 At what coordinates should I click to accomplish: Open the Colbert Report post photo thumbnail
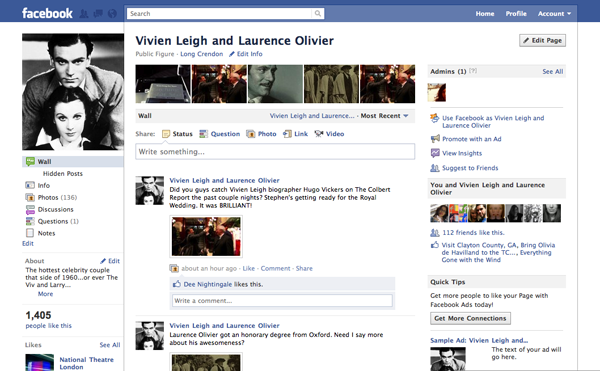click(x=206, y=236)
